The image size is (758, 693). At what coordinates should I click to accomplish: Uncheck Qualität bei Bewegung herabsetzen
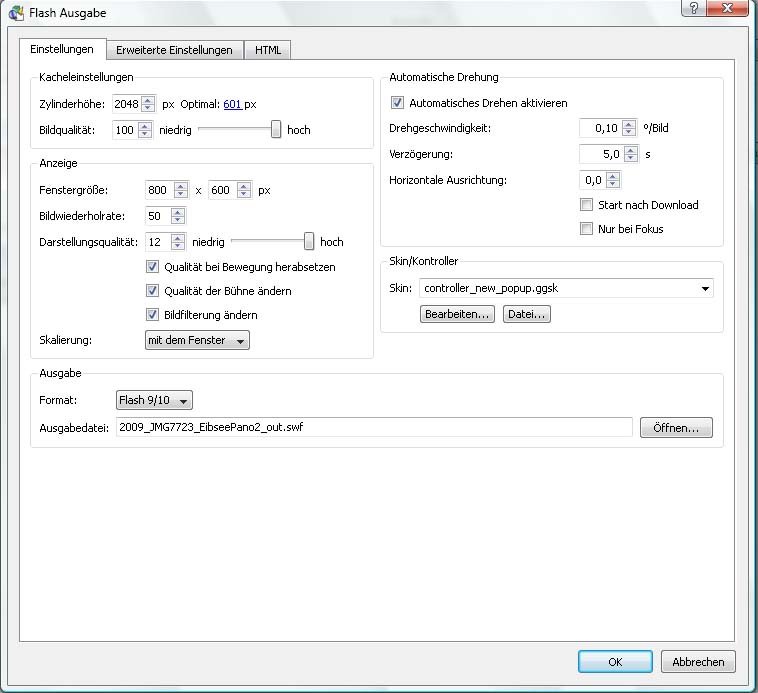153,267
